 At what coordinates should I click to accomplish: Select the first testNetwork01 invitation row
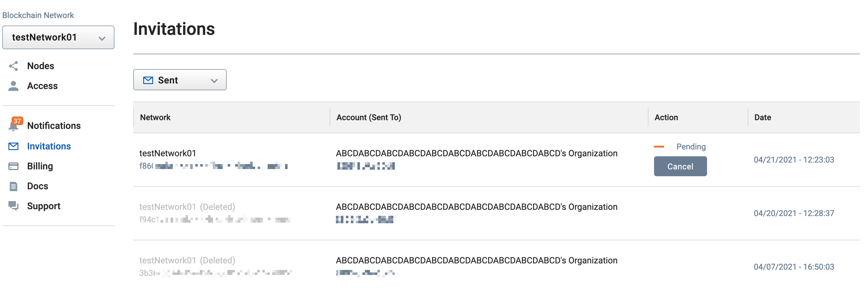click(496, 160)
